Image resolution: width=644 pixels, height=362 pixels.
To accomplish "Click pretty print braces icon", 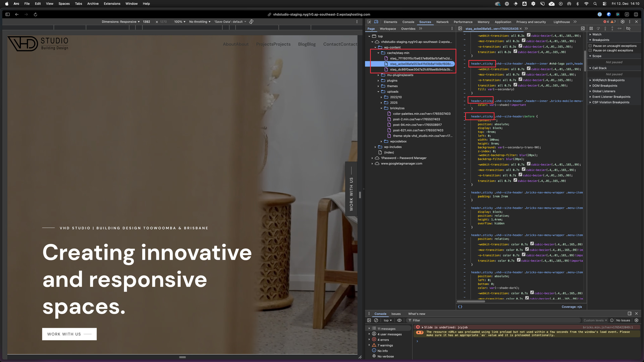I will tap(460, 307).
